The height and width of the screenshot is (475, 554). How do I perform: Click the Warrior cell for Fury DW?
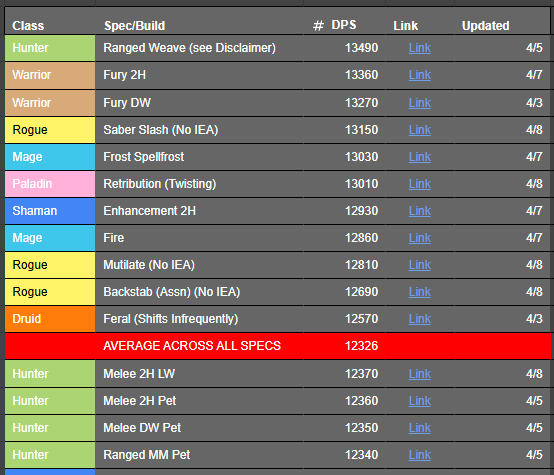click(x=50, y=103)
